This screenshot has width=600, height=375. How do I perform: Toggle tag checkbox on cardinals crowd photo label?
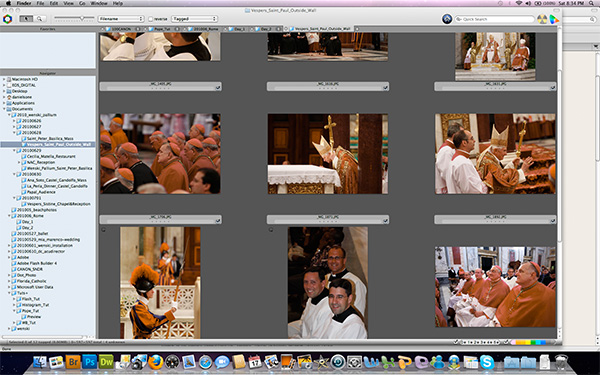218,88
